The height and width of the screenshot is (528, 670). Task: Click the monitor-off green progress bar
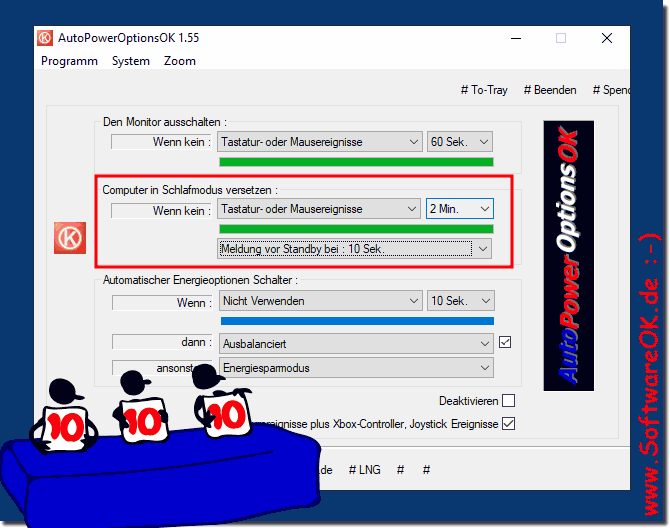(x=356, y=162)
